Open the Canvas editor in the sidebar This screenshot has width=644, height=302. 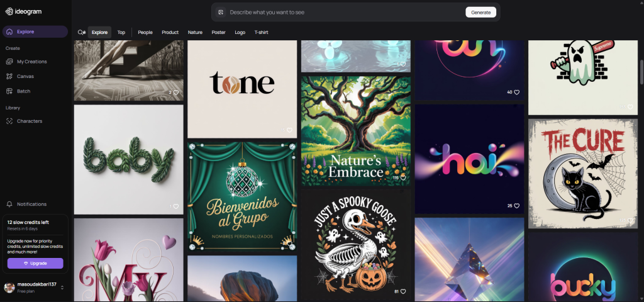pos(25,76)
